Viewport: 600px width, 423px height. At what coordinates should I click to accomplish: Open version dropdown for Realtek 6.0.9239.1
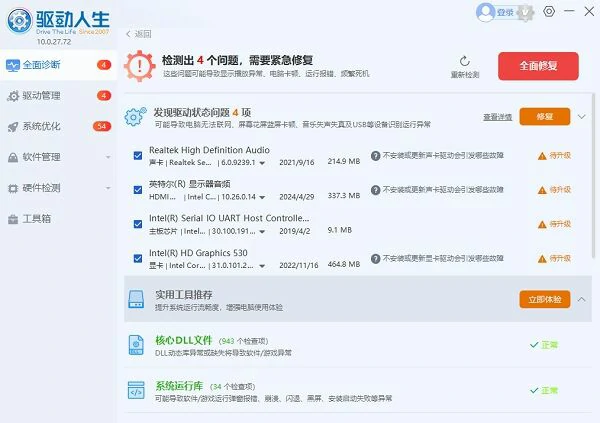262,163
